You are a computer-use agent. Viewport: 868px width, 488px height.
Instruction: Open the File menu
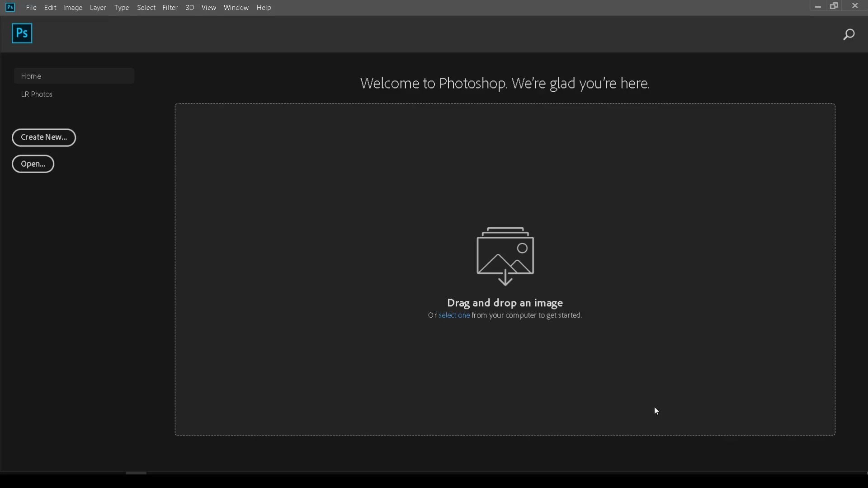(x=31, y=8)
